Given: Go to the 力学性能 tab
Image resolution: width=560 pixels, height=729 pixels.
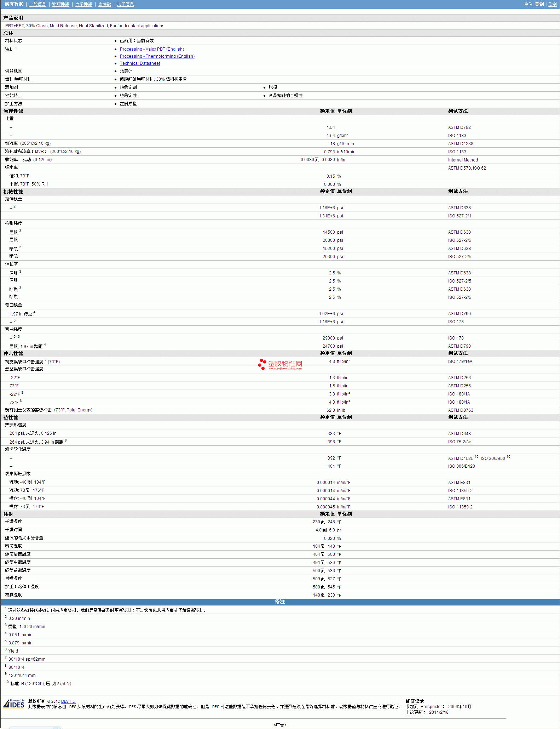Looking at the screenshot, I should pyautogui.click(x=83, y=4).
